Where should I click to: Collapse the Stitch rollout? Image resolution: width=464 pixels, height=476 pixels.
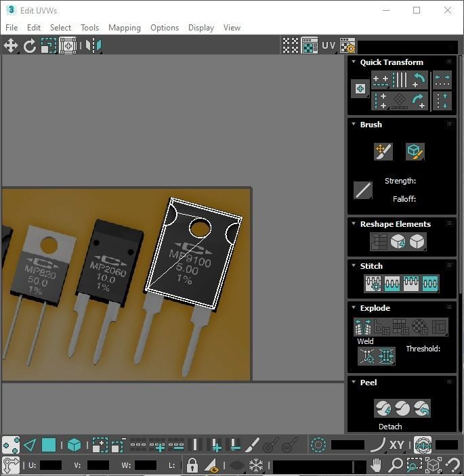click(x=354, y=265)
